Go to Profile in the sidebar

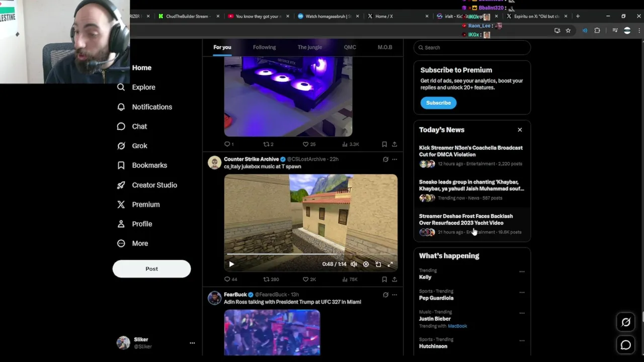click(134, 224)
